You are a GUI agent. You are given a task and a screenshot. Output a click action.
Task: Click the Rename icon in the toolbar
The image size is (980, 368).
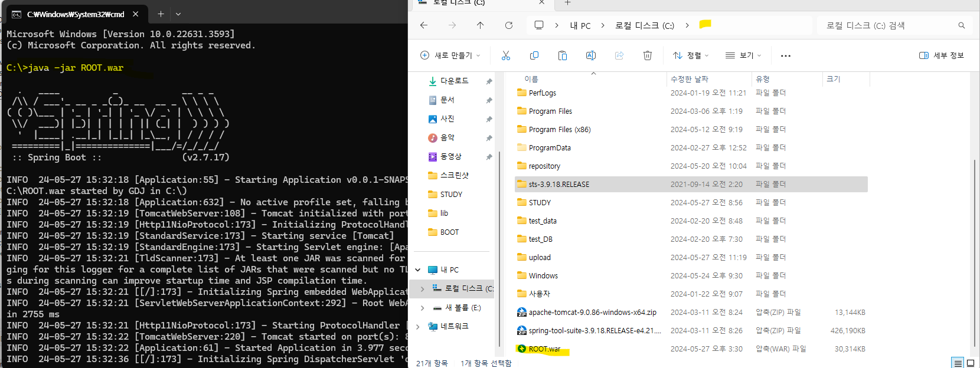[x=591, y=55]
